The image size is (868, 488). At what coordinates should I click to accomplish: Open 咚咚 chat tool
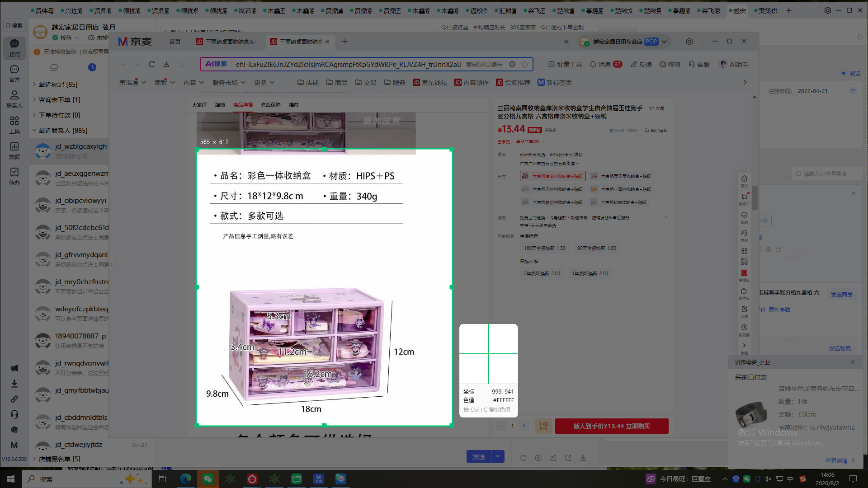tap(670, 65)
